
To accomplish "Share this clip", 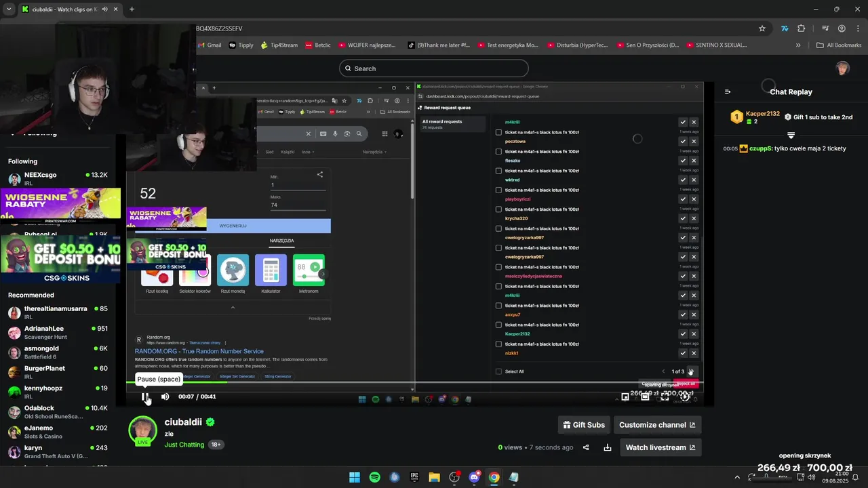I will 586,447.
